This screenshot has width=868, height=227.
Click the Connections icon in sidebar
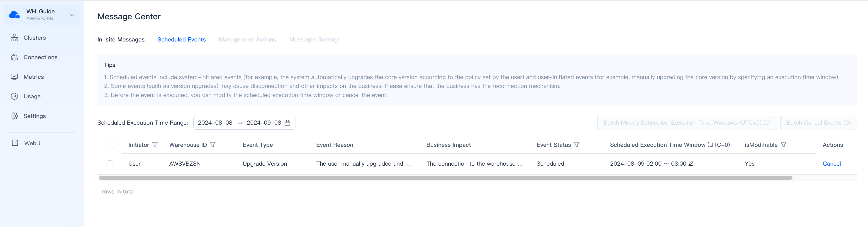tap(14, 57)
